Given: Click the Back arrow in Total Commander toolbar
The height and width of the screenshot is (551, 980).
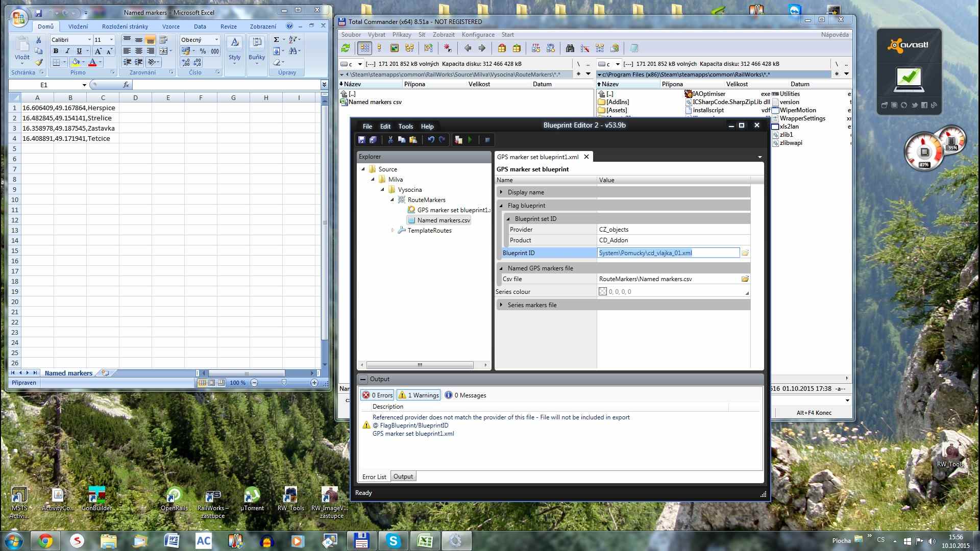Looking at the screenshot, I should point(468,48).
